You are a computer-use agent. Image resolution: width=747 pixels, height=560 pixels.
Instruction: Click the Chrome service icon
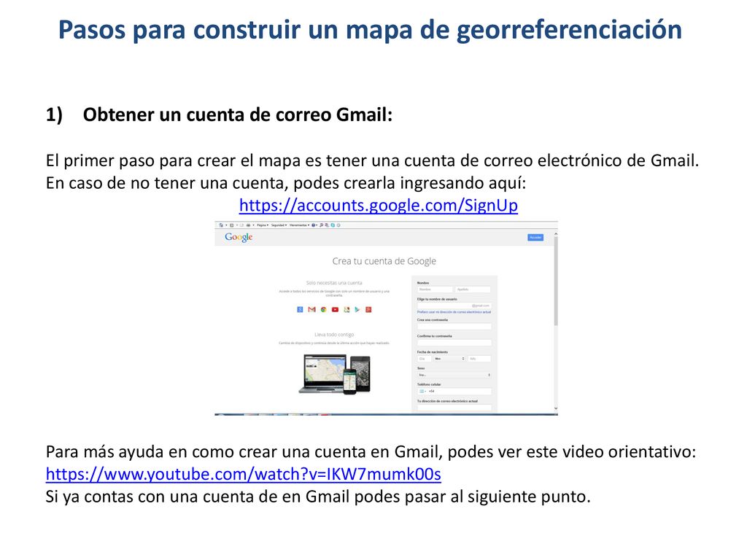pos(323,309)
